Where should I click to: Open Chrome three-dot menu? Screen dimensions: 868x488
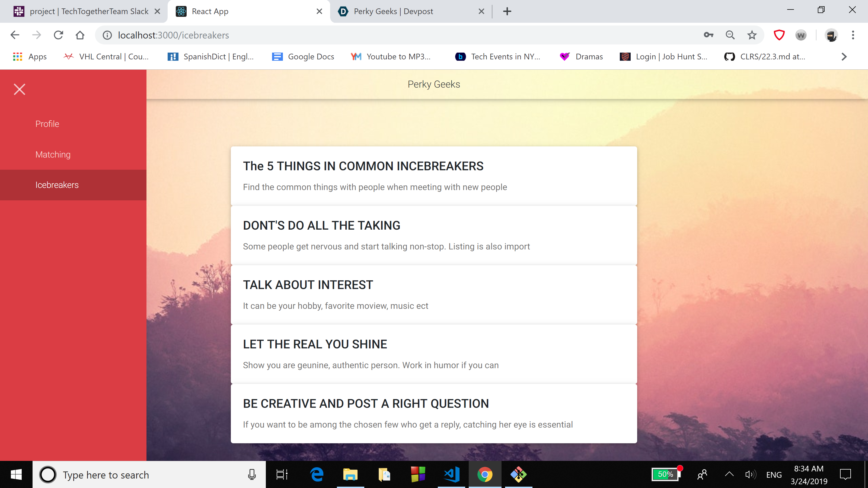(x=853, y=35)
